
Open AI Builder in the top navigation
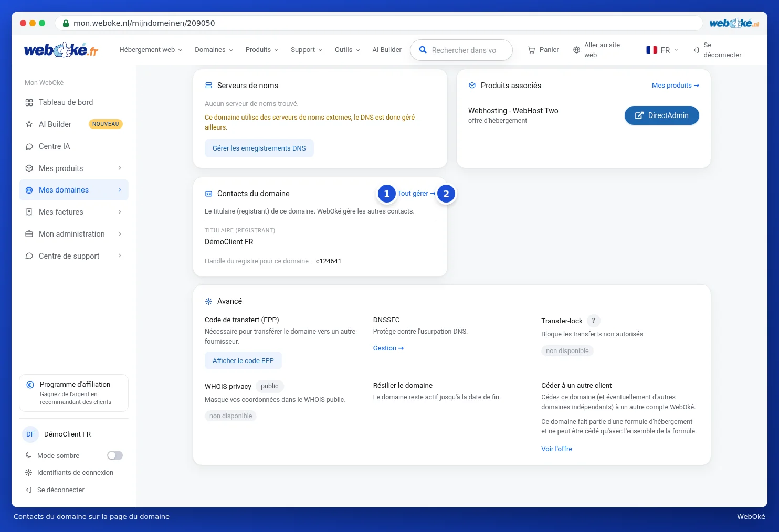point(387,50)
